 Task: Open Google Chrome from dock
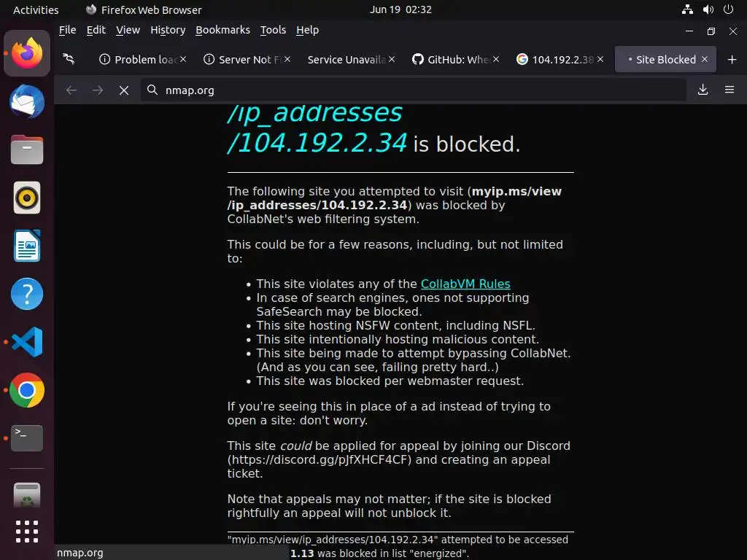coord(27,390)
